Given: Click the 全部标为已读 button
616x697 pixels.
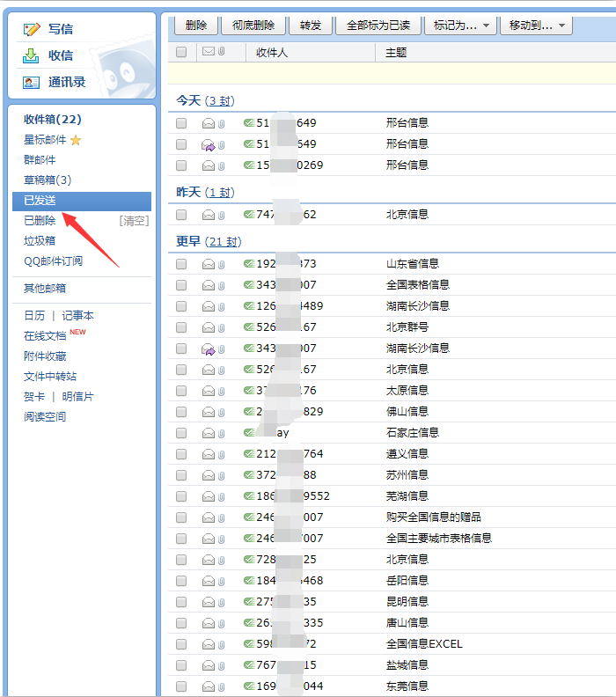Looking at the screenshot, I should 378,25.
